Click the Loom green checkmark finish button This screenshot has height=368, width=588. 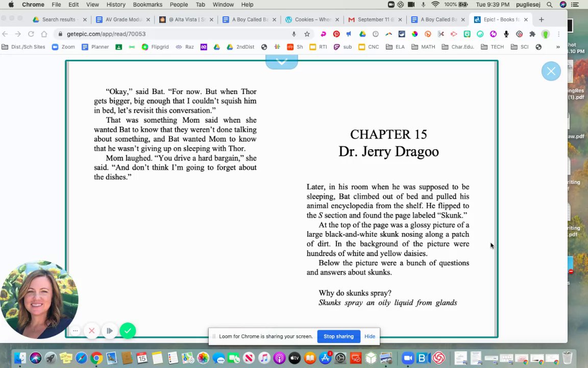tap(128, 331)
